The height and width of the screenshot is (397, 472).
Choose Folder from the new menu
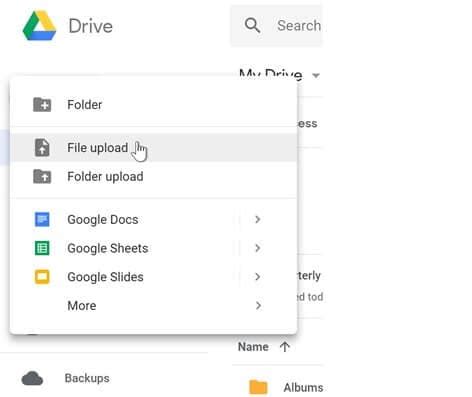tap(153, 105)
